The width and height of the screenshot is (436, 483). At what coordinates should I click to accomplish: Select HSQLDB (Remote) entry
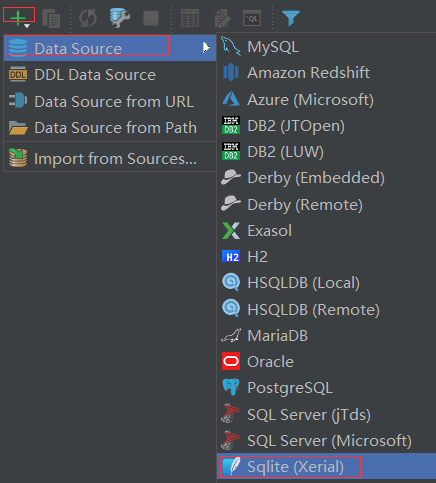click(x=326, y=309)
